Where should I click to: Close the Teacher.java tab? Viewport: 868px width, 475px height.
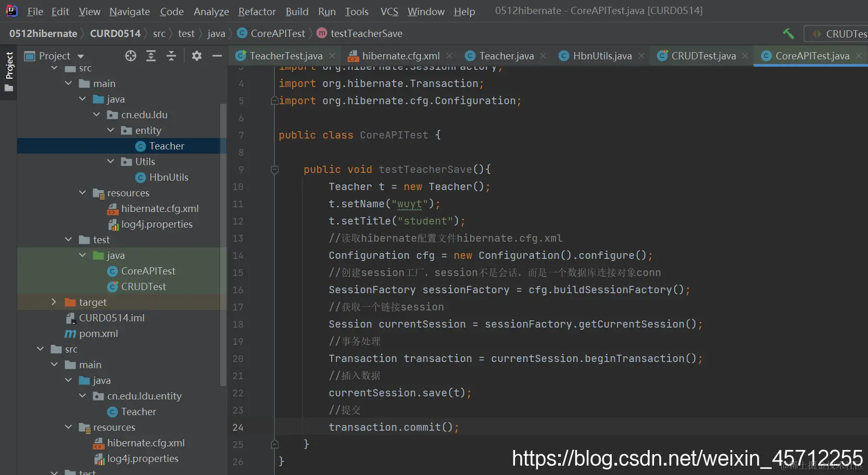pyautogui.click(x=543, y=56)
